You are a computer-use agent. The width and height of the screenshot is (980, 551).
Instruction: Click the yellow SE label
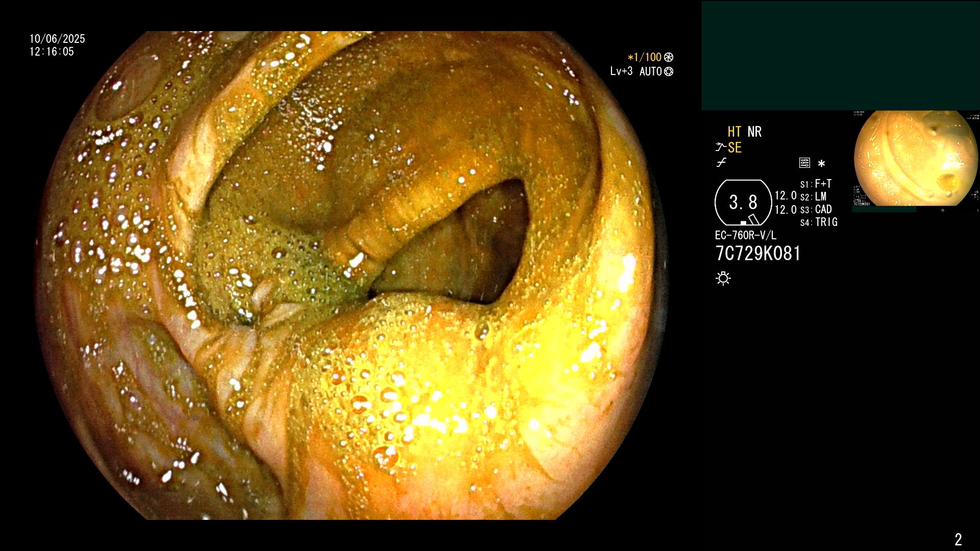(734, 147)
